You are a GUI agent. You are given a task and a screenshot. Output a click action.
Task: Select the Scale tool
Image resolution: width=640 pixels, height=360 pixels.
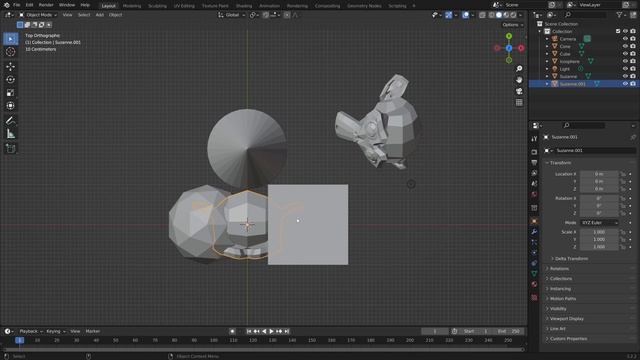point(10,93)
